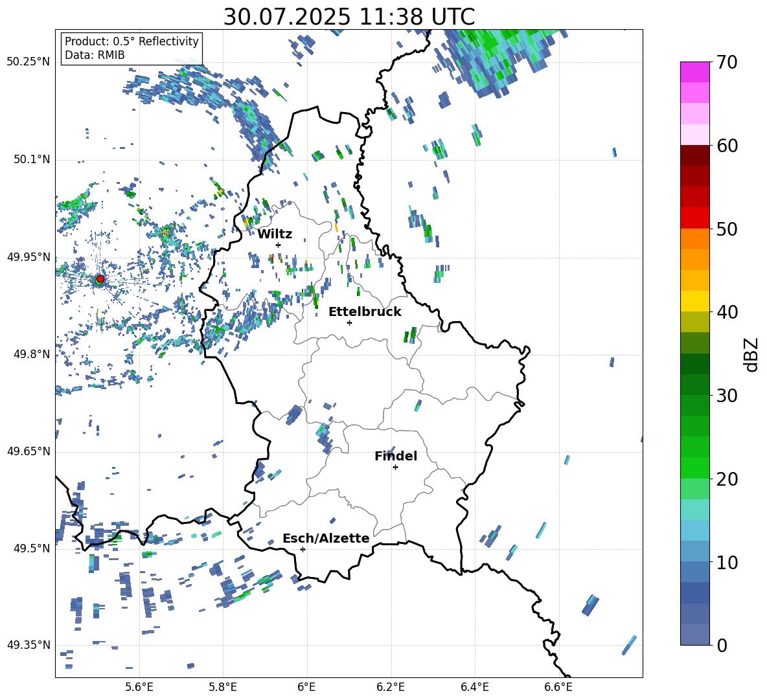Click the 50 tick on the colorbar

726,229
